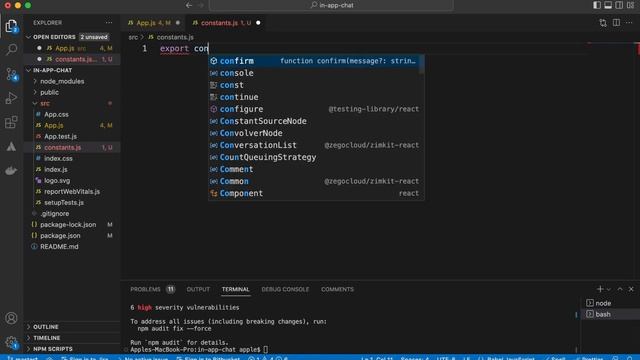Open the triangle-shaped extension icon in activity bar
The height and width of the screenshot is (360, 640).
tap(11, 147)
